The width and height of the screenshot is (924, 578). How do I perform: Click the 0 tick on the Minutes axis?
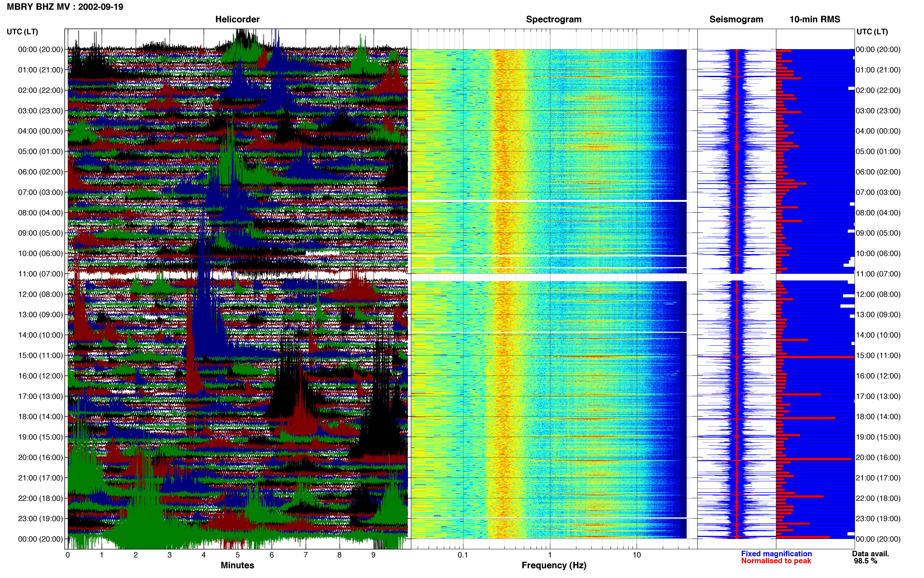pos(68,555)
